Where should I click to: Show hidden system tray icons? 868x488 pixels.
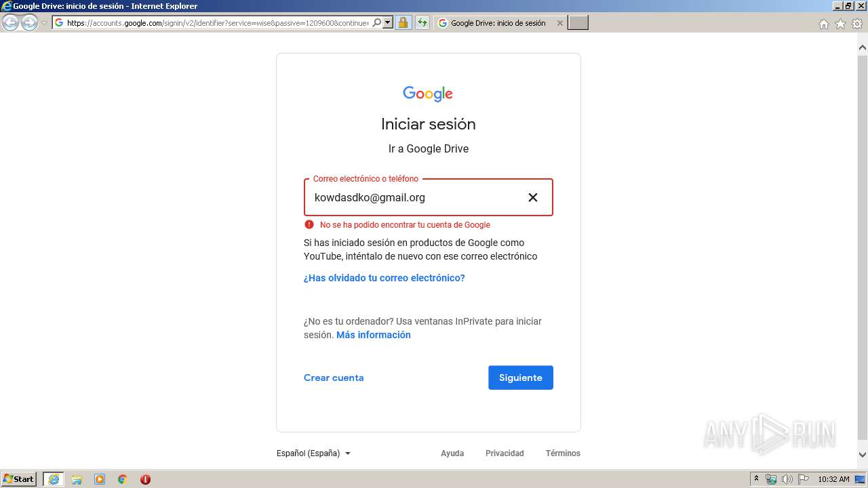[x=757, y=479]
